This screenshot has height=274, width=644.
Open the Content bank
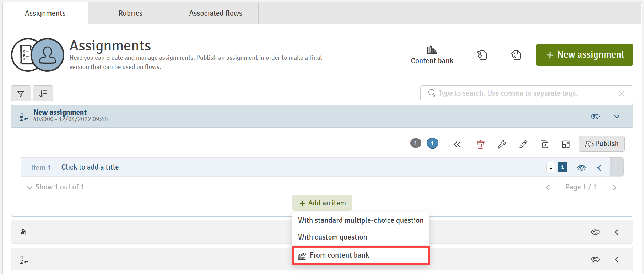432,55
